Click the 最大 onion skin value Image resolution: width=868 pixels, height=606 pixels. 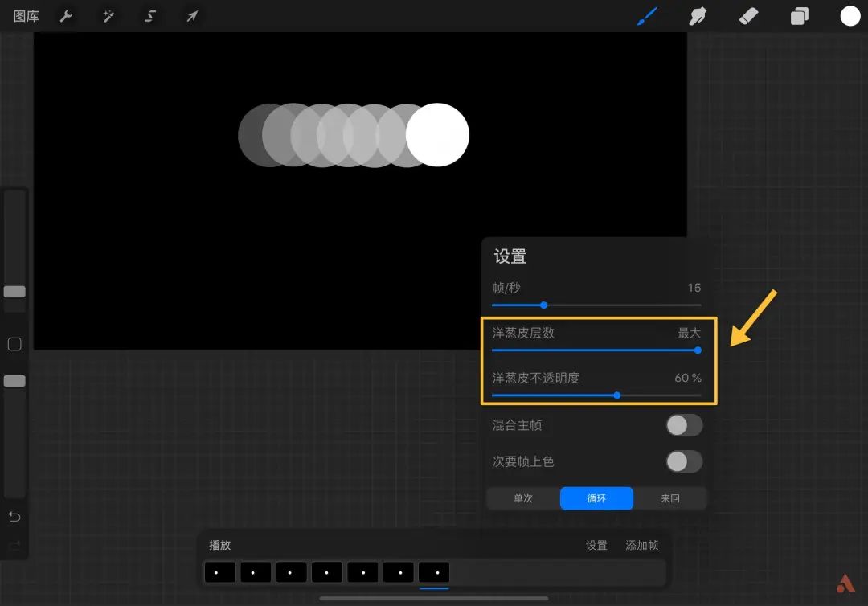[690, 333]
